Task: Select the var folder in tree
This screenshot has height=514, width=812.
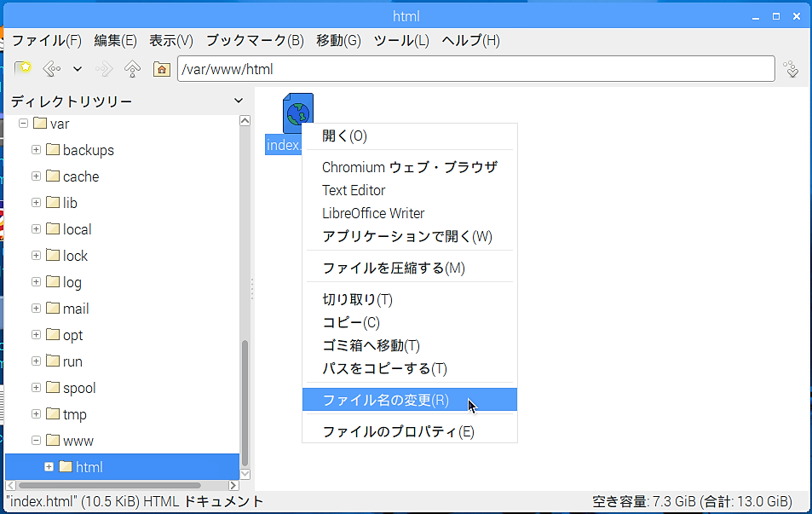Action: point(51,124)
